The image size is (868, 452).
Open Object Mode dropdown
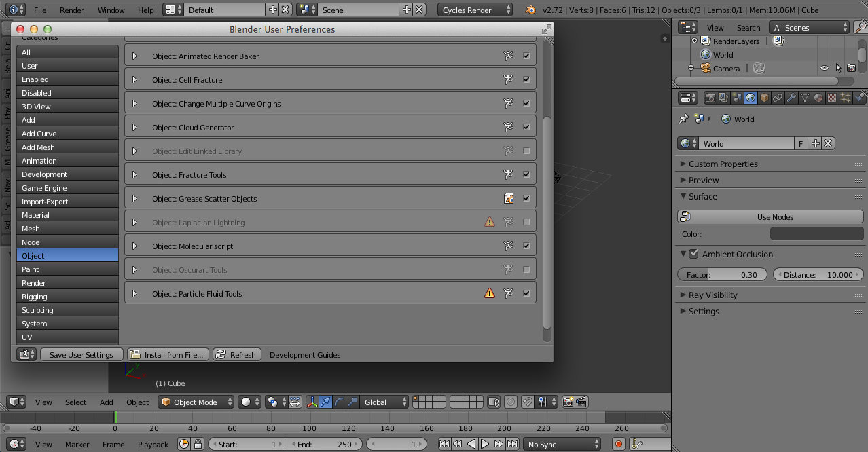click(x=196, y=402)
